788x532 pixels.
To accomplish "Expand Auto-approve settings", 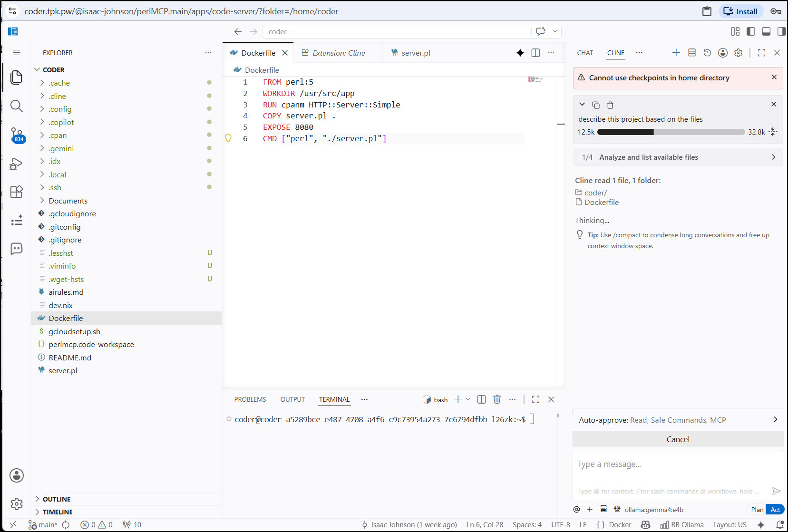I will [678, 420].
